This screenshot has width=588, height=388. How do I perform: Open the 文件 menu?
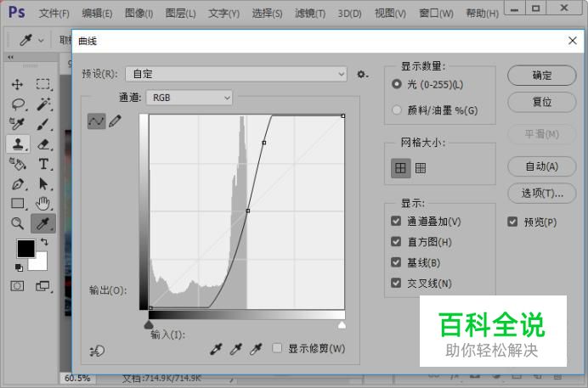point(54,14)
